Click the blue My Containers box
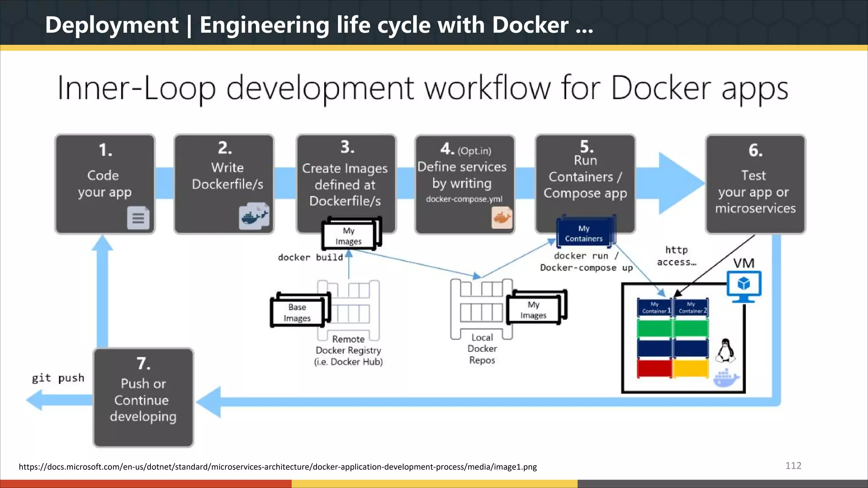The width and height of the screenshot is (868, 488). point(584,233)
